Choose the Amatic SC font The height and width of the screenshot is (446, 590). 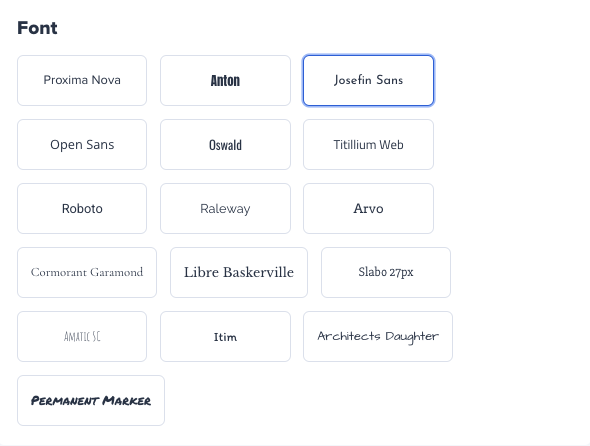(x=82, y=336)
